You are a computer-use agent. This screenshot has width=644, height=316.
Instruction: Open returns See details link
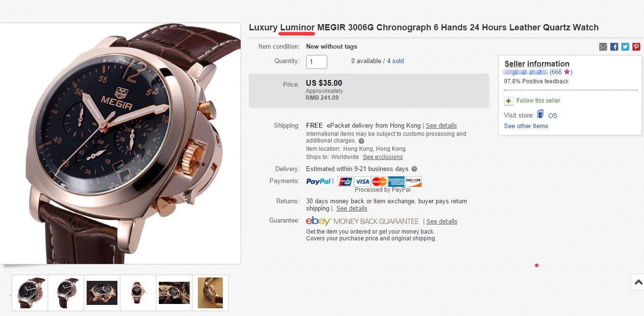coord(352,209)
